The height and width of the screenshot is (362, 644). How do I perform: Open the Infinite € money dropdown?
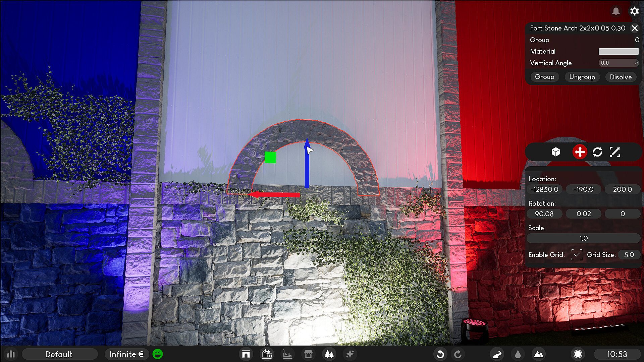(x=126, y=354)
